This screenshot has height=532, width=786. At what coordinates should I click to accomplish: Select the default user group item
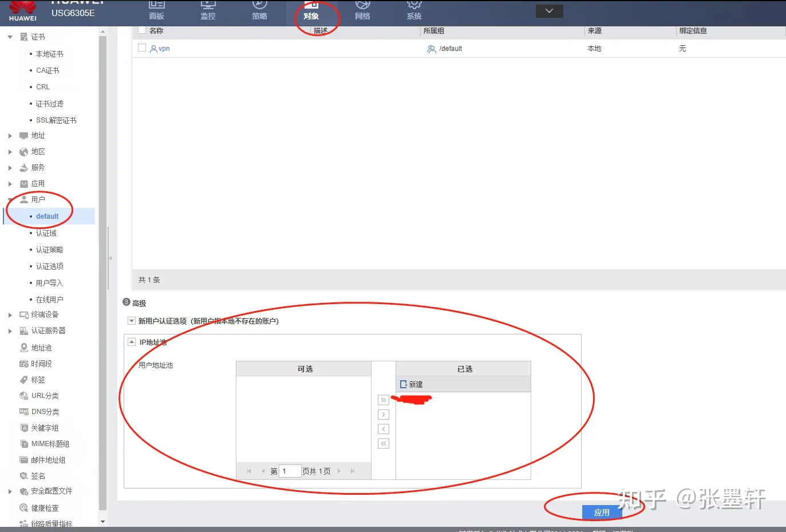(x=48, y=216)
